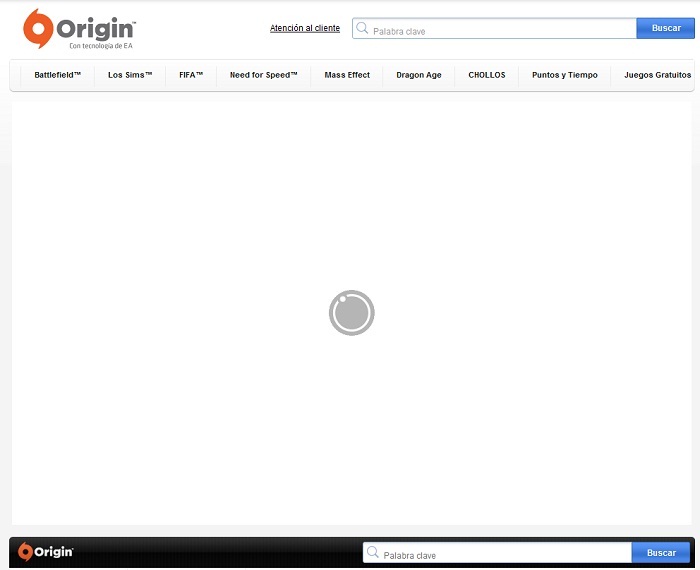Image resolution: width=700 pixels, height=570 pixels.
Task: Open the Los Sims™ menu item
Action: tap(130, 75)
